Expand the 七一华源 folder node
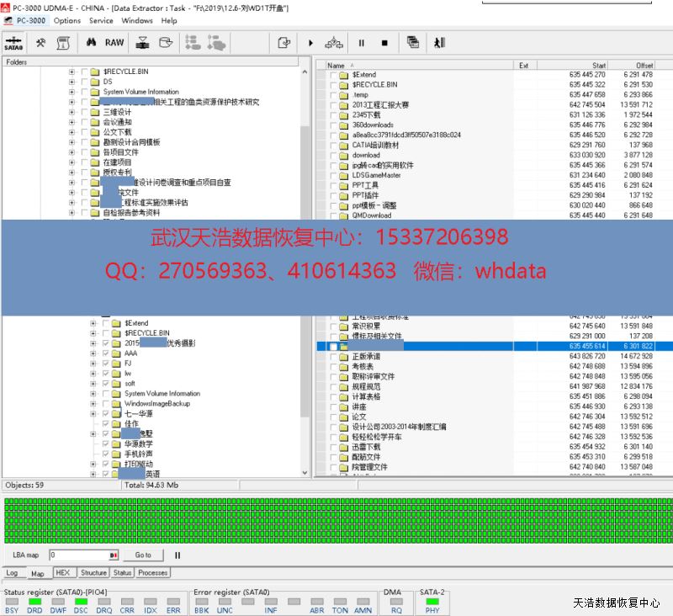Image resolution: width=673 pixels, height=616 pixels. pos(93,414)
